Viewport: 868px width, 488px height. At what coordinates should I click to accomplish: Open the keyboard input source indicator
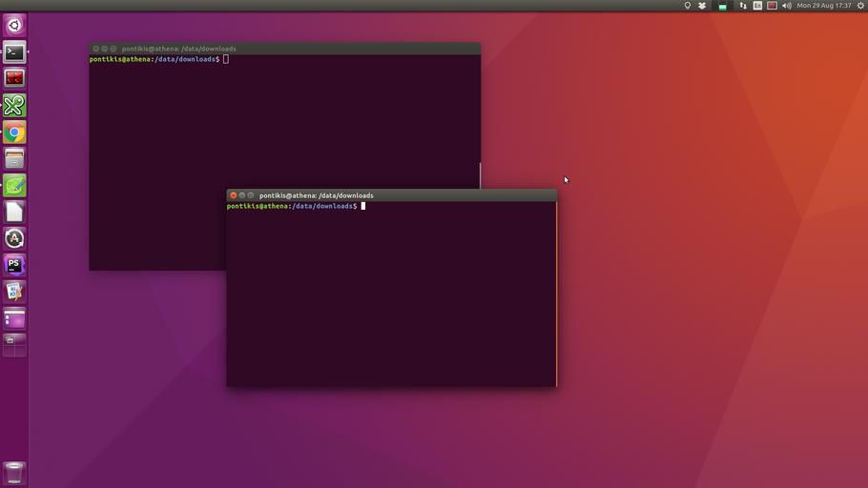pos(757,6)
